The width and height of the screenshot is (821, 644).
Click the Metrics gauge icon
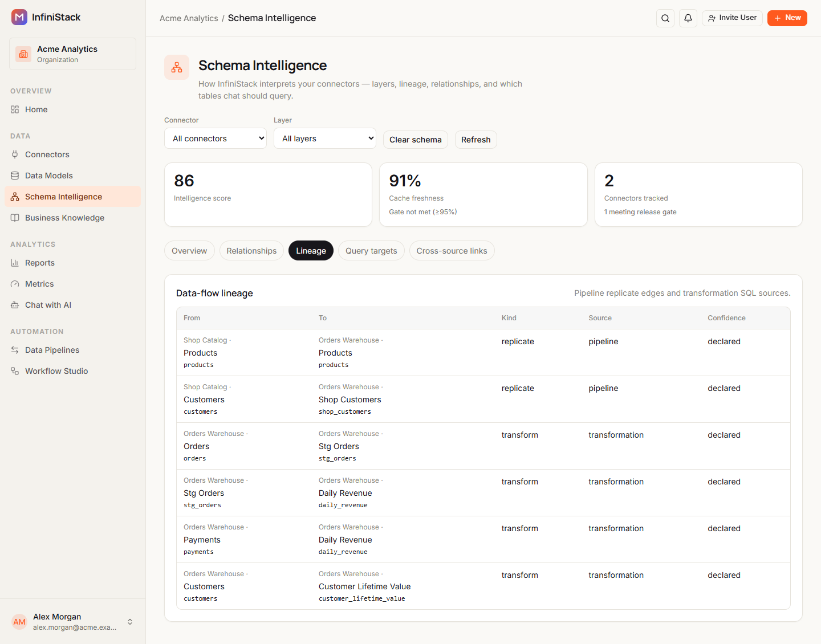15,284
